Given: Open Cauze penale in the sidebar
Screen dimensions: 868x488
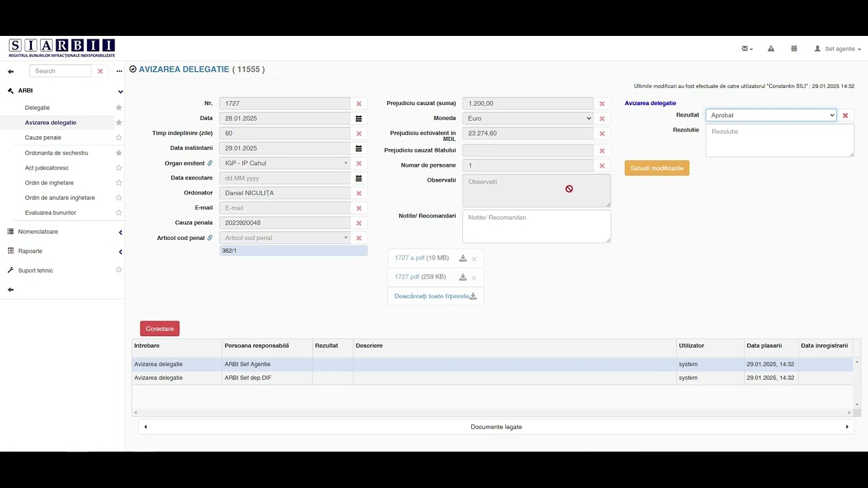Looking at the screenshot, I should [x=43, y=138].
